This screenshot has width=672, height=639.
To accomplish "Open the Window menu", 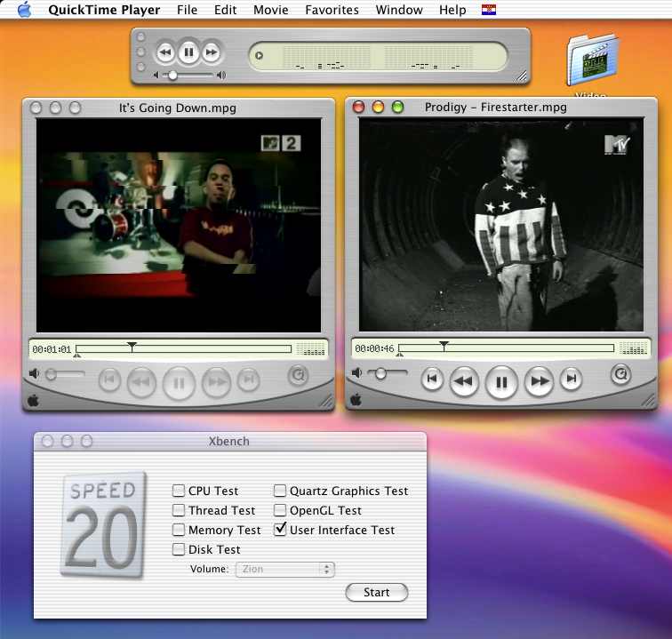I will (x=399, y=10).
